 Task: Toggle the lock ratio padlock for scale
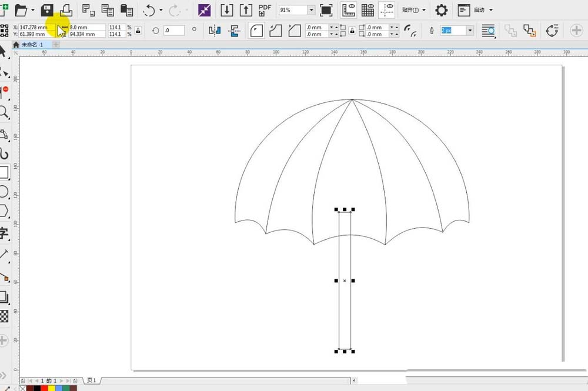(x=138, y=31)
